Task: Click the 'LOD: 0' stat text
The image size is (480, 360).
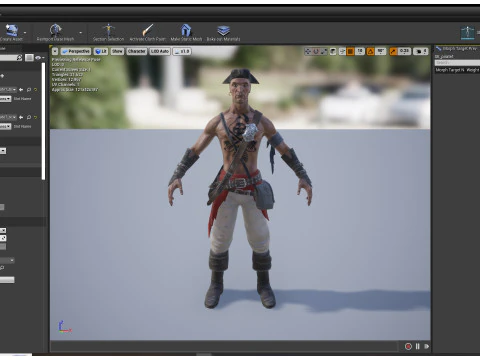Action: coord(57,65)
